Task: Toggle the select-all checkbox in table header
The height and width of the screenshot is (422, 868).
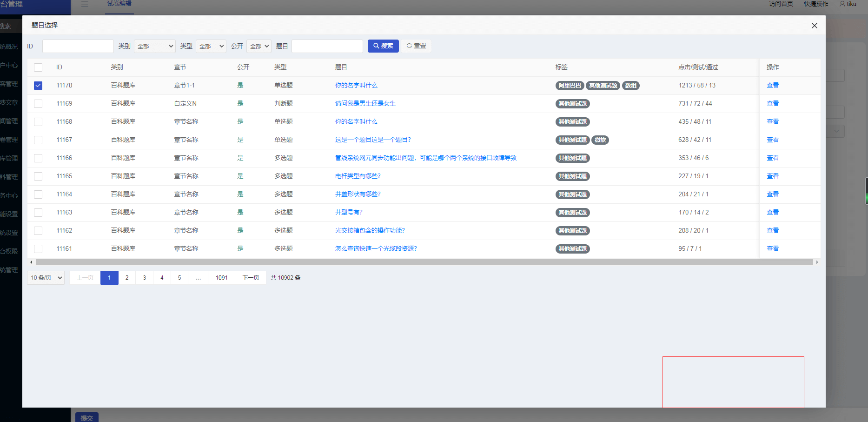Action: point(38,67)
